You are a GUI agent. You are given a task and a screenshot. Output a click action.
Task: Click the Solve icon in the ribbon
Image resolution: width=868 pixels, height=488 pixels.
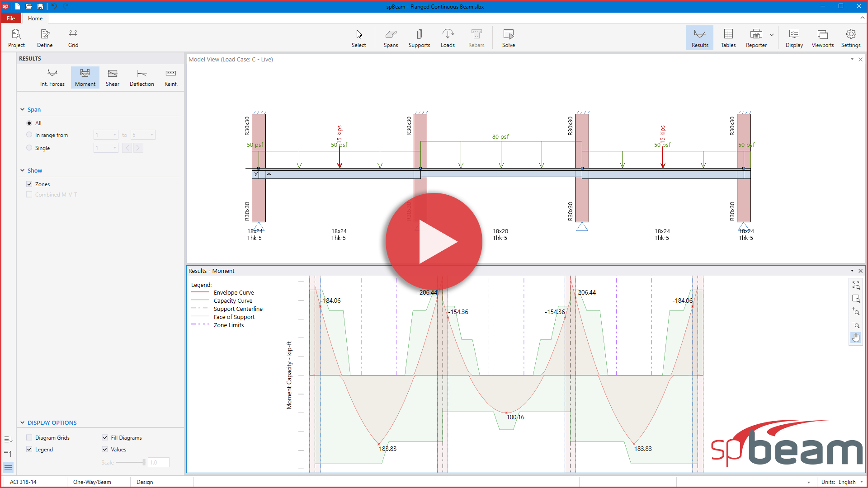point(508,38)
